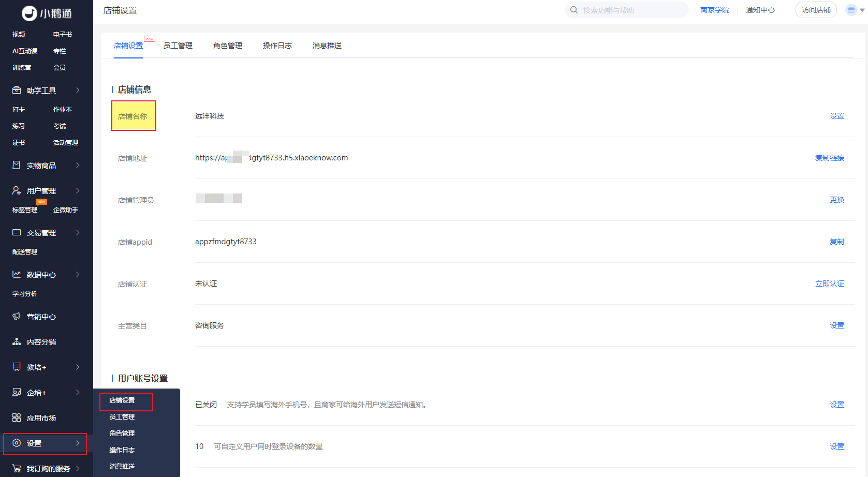Switch to the 角色管理 tab

(228, 46)
